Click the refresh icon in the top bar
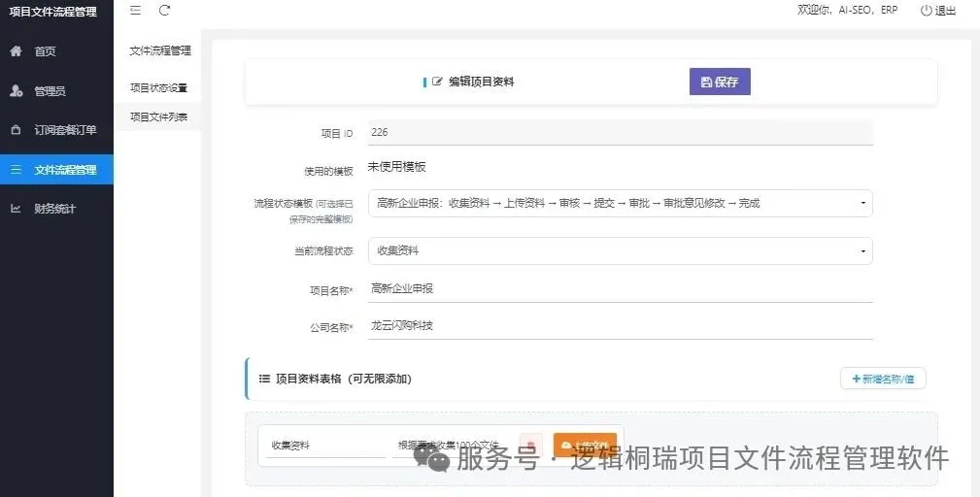Image resolution: width=980 pixels, height=497 pixels. [164, 10]
